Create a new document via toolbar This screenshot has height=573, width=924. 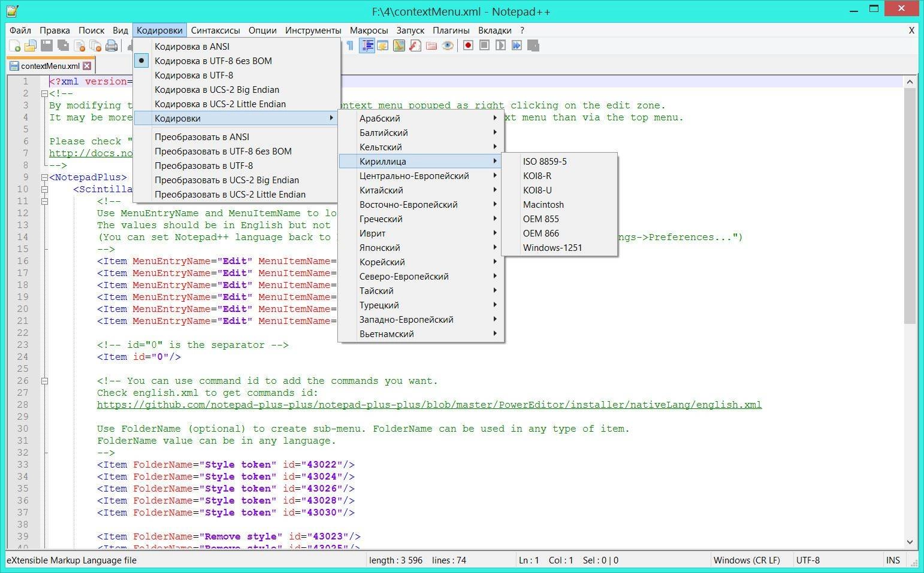pyautogui.click(x=15, y=46)
